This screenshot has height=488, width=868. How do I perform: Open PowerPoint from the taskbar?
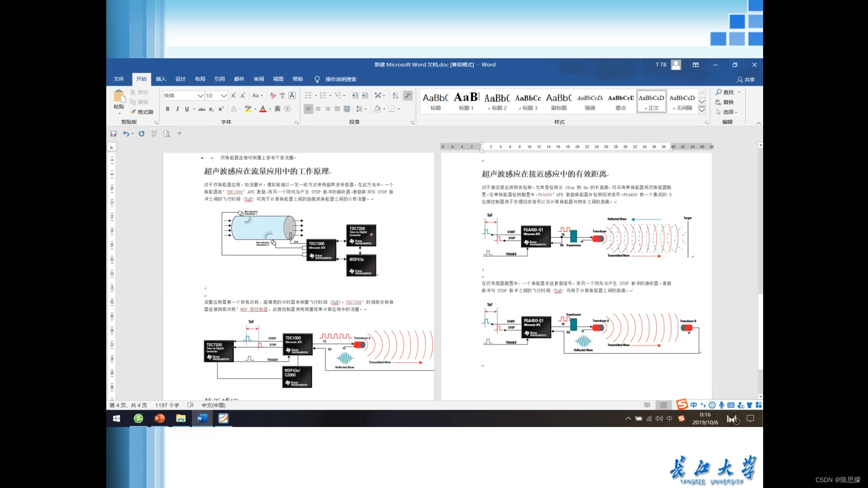(159, 418)
